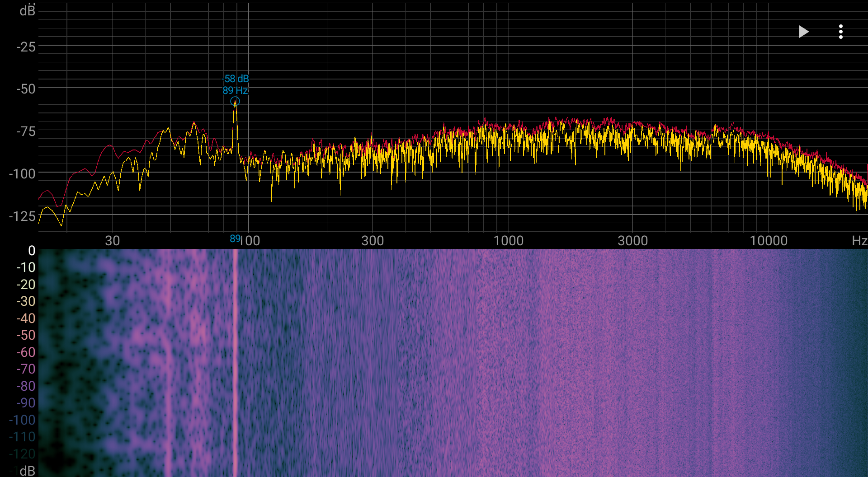Click the play button to resume analysis
This screenshot has height=477, width=868.
click(x=803, y=32)
